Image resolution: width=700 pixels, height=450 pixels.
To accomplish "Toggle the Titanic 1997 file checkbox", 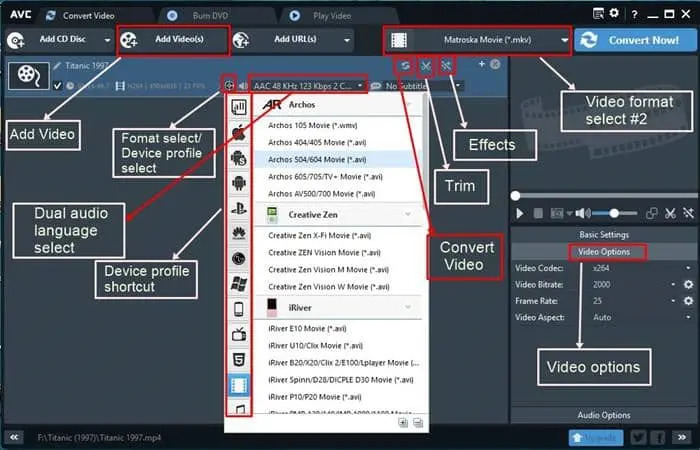I will (56, 86).
